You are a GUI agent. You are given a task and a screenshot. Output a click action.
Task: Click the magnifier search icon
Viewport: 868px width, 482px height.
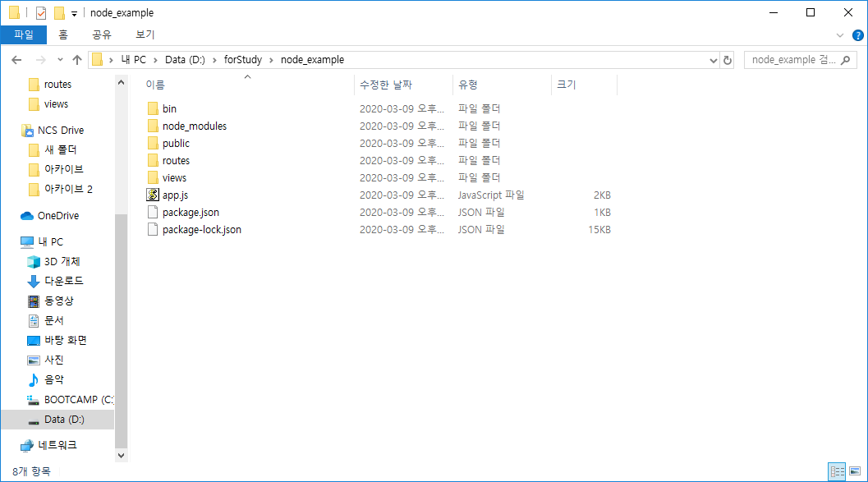point(845,60)
